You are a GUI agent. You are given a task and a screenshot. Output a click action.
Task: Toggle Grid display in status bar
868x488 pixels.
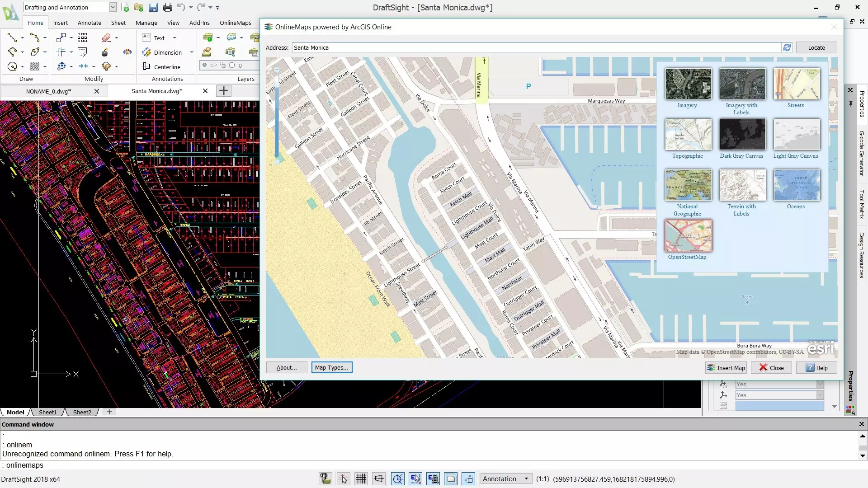361,479
